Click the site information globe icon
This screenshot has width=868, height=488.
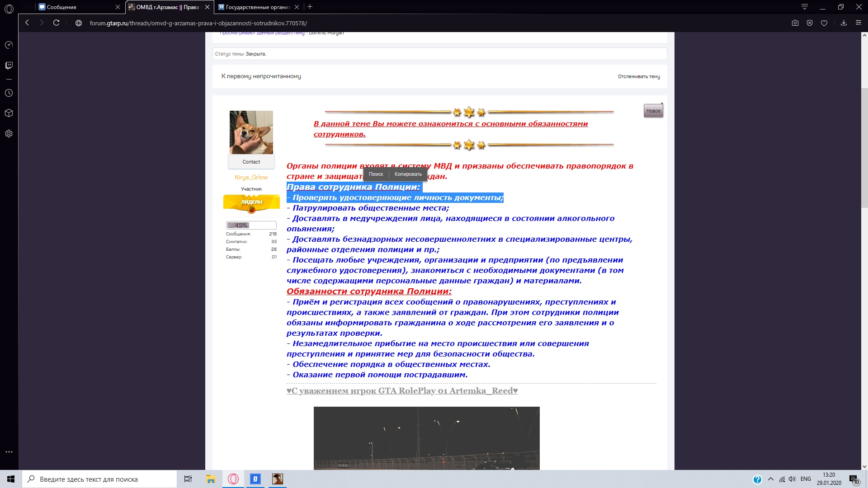79,23
